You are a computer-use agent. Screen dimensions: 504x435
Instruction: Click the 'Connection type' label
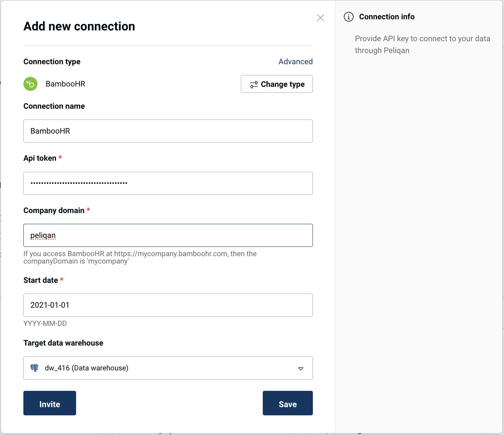pyautogui.click(x=52, y=62)
